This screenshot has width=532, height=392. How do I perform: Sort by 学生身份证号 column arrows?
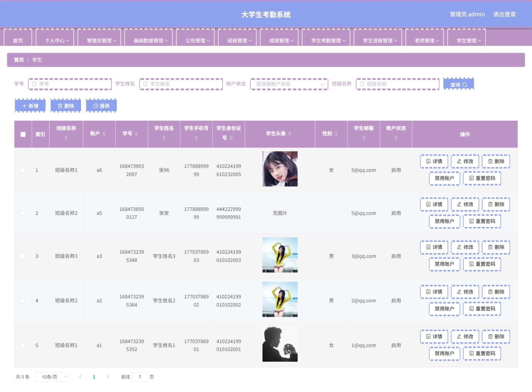[x=231, y=138]
